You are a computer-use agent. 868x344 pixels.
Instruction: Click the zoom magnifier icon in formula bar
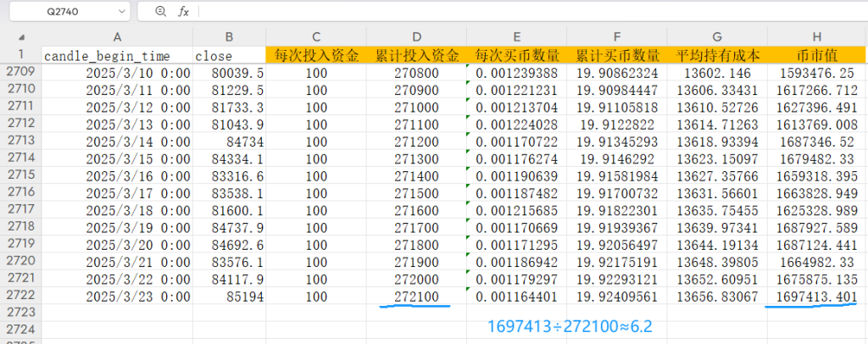pyautogui.click(x=162, y=12)
